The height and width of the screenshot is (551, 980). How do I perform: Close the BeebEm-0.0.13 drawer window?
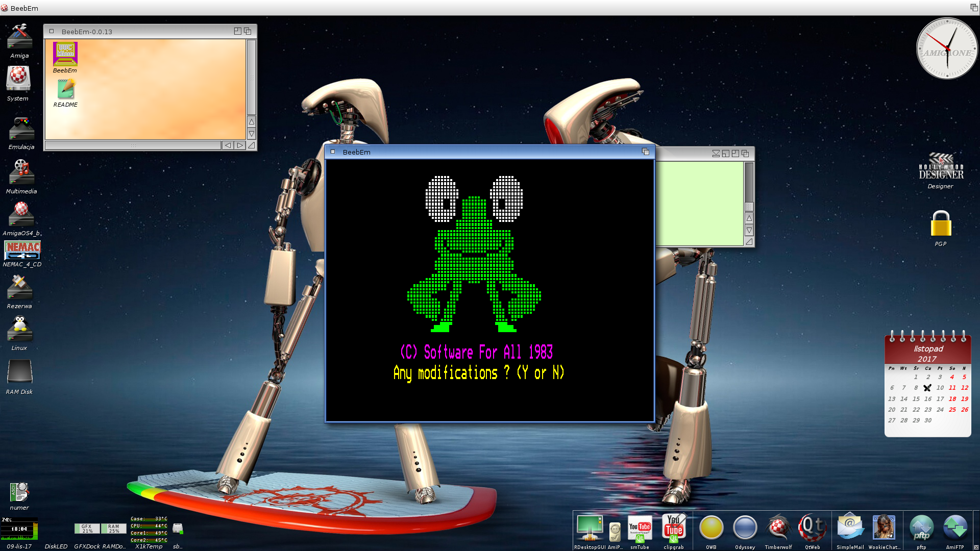[x=51, y=31]
